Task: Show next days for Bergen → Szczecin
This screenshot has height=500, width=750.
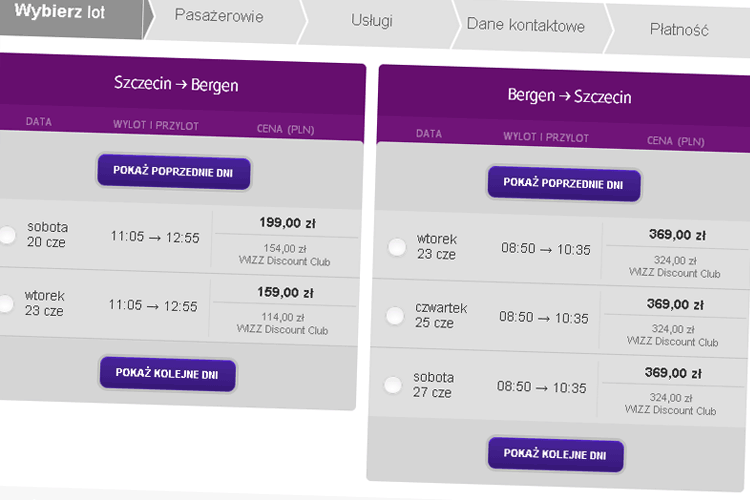Action: coord(556,454)
